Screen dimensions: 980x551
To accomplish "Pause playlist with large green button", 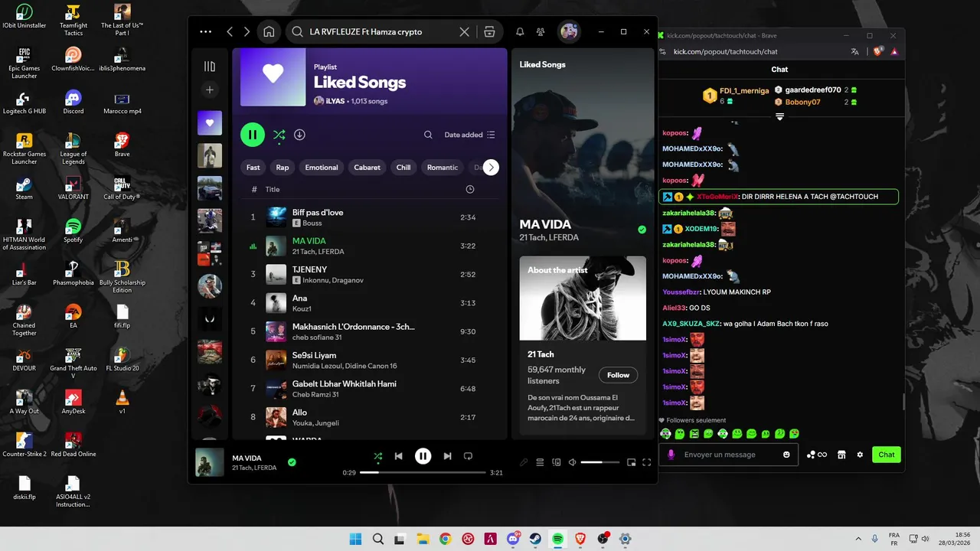I will click(253, 135).
